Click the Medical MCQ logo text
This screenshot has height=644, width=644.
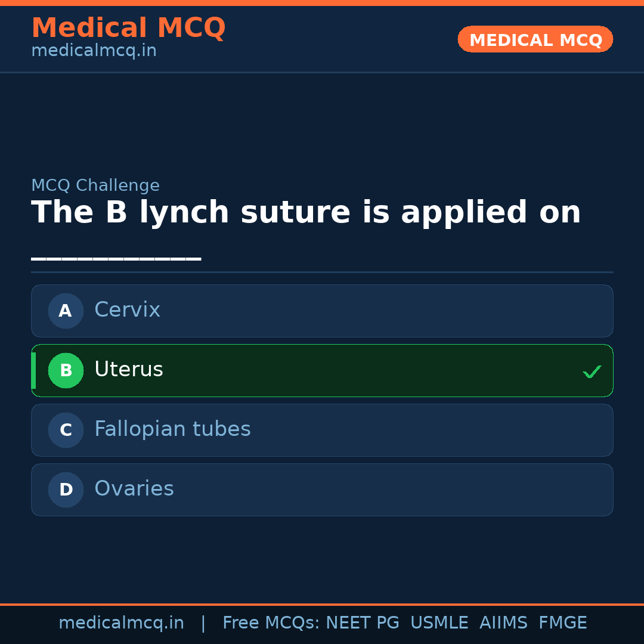[x=128, y=27]
